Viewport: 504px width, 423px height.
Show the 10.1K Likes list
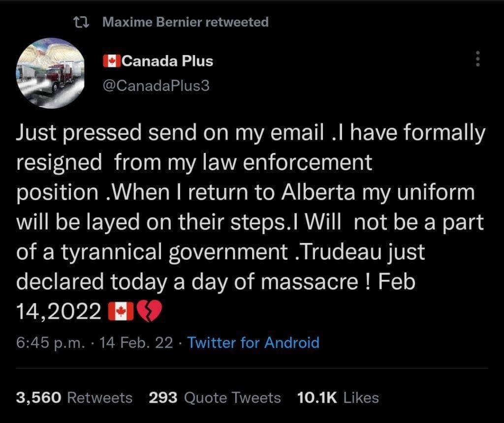pyautogui.click(x=338, y=397)
